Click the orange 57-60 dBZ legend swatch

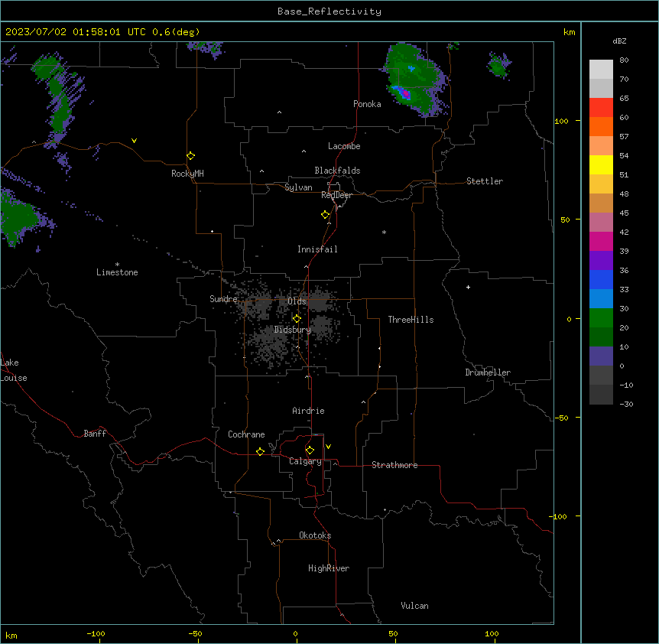tap(601, 126)
